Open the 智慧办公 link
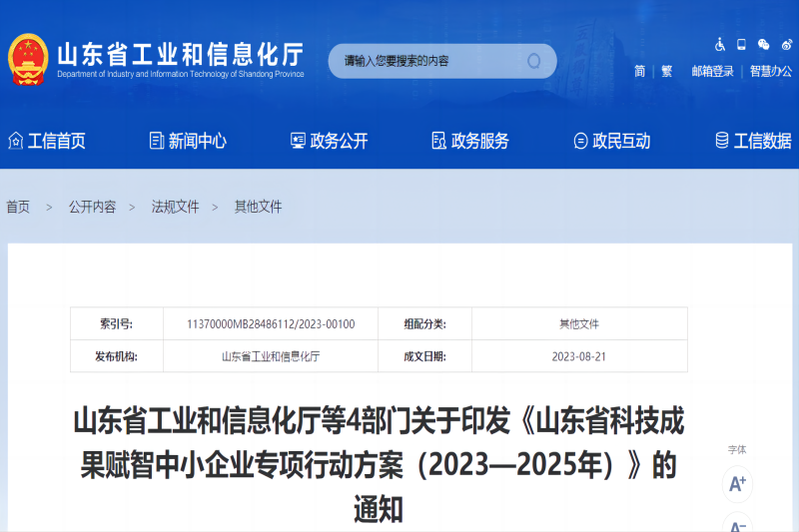The height and width of the screenshot is (532, 799). pos(770,71)
